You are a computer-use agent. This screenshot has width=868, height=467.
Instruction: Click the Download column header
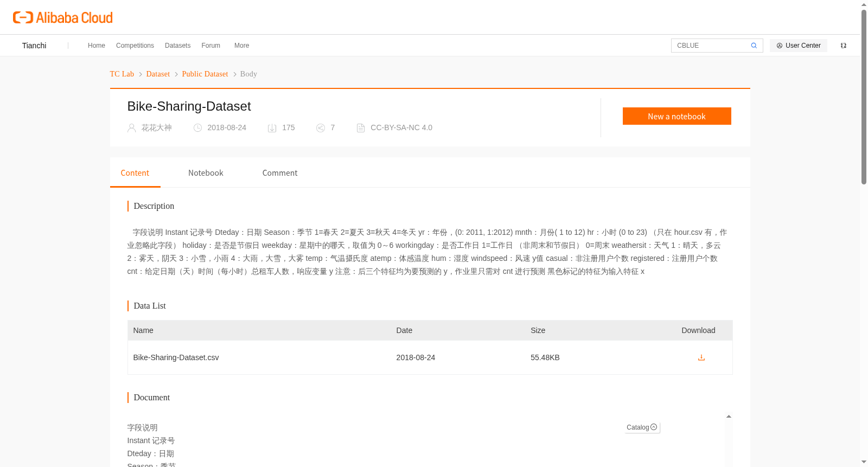[x=698, y=330]
